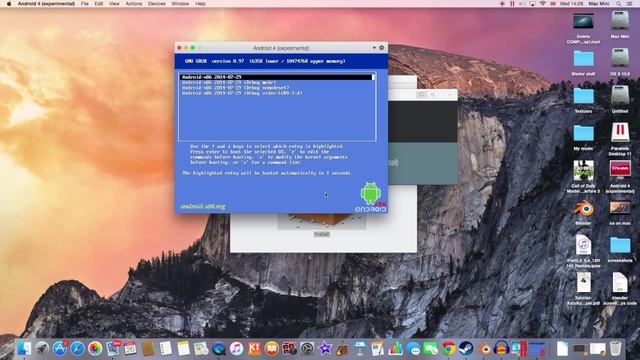Open Trash in the dock
This screenshot has width=640, height=360.
(x=616, y=349)
